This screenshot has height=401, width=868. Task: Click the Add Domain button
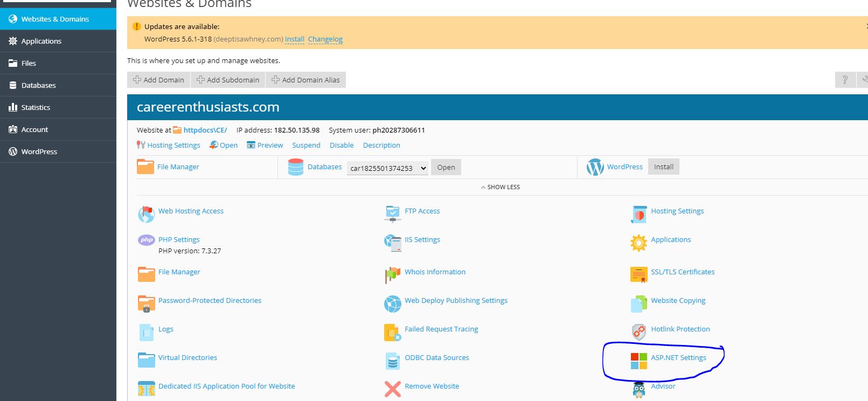point(158,80)
